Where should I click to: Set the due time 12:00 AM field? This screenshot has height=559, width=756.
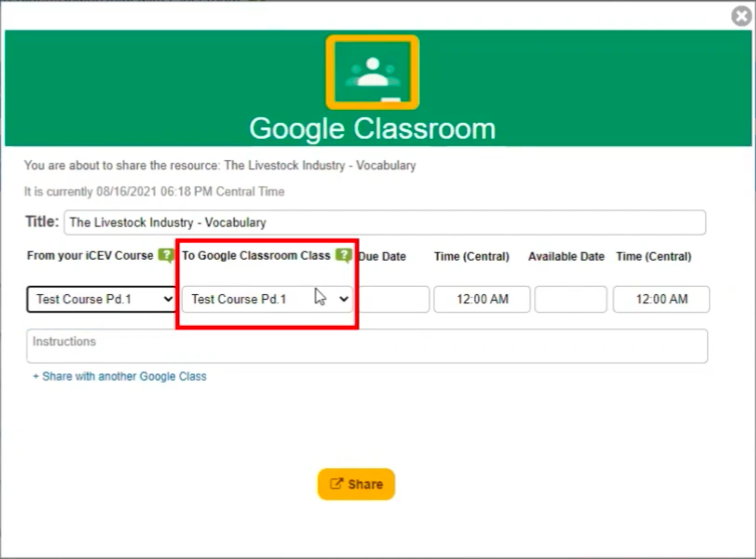click(x=482, y=299)
